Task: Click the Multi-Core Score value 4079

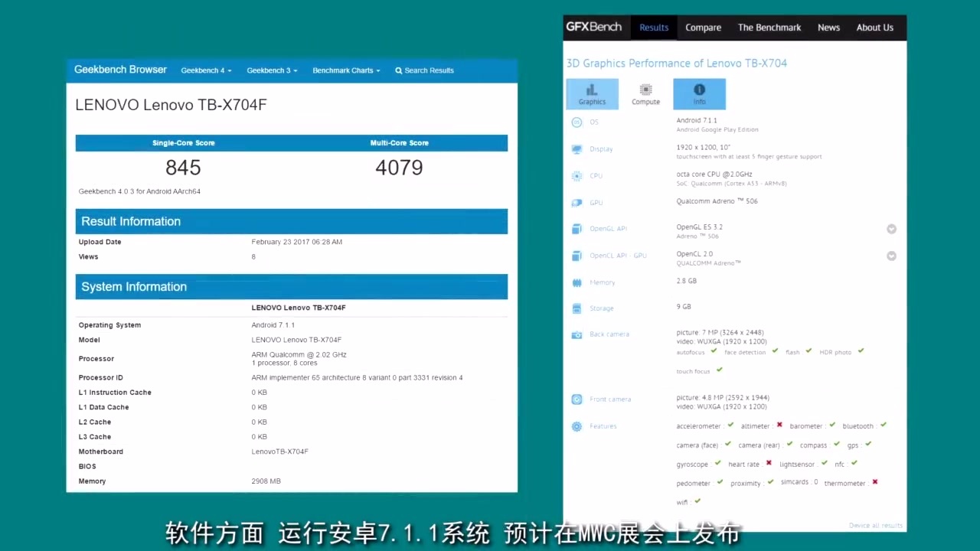Action: click(x=399, y=168)
